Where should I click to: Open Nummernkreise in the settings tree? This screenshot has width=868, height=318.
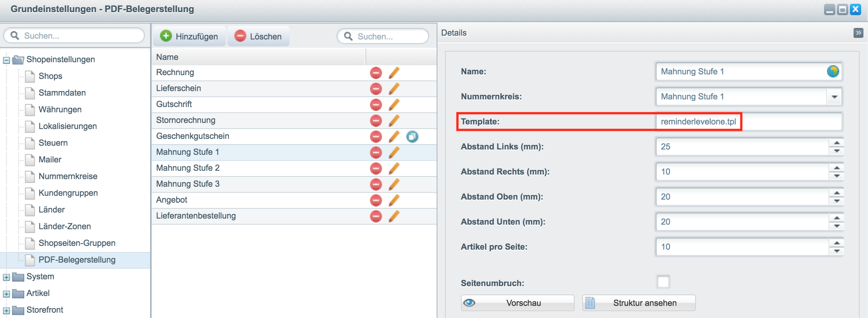point(68,176)
